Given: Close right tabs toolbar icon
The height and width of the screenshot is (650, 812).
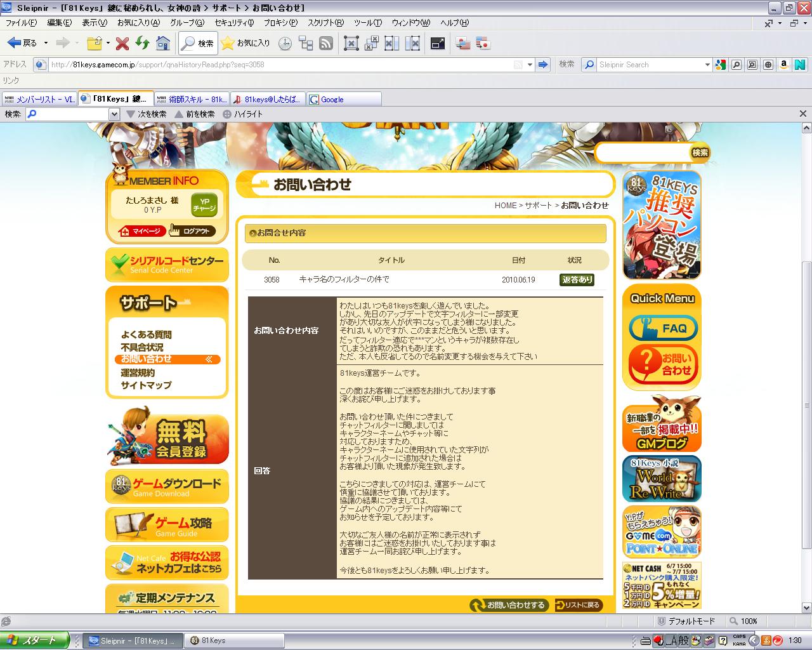Looking at the screenshot, I should [412, 43].
